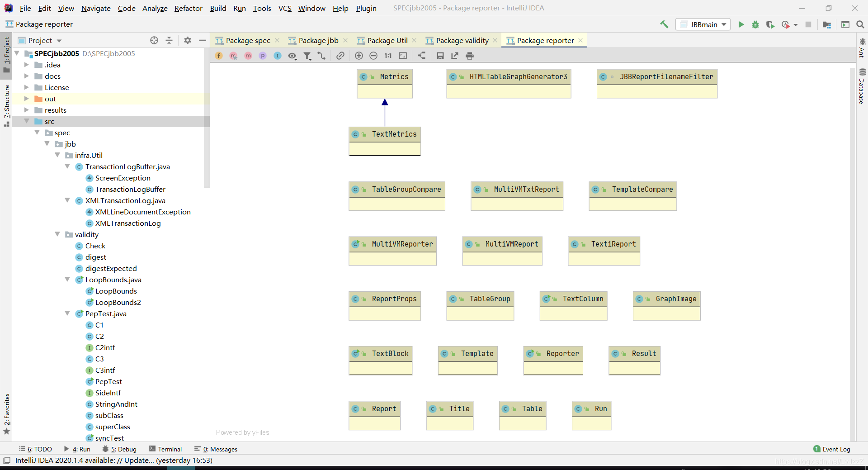868x470 pixels.
Task: Click the locate current file target icon
Action: coord(154,40)
